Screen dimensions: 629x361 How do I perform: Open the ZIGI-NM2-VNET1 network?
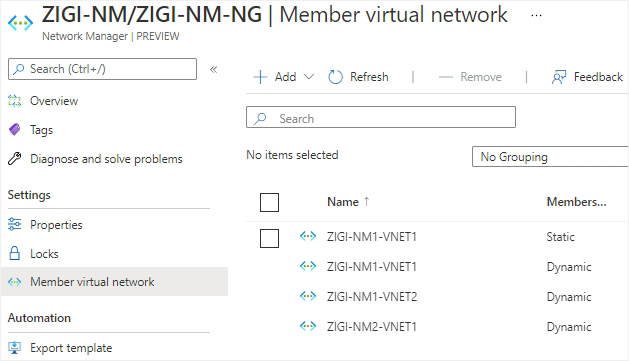point(372,327)
